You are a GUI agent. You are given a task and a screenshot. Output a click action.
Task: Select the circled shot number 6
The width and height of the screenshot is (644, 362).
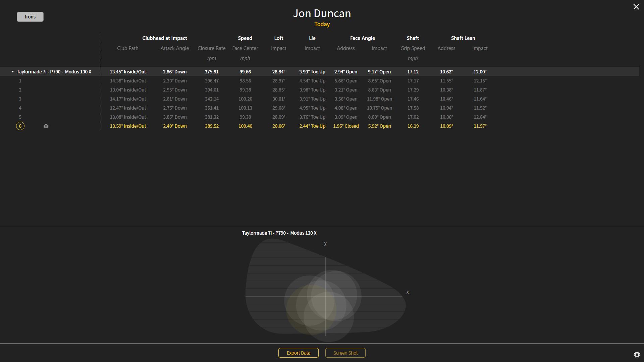coord(20,126)
